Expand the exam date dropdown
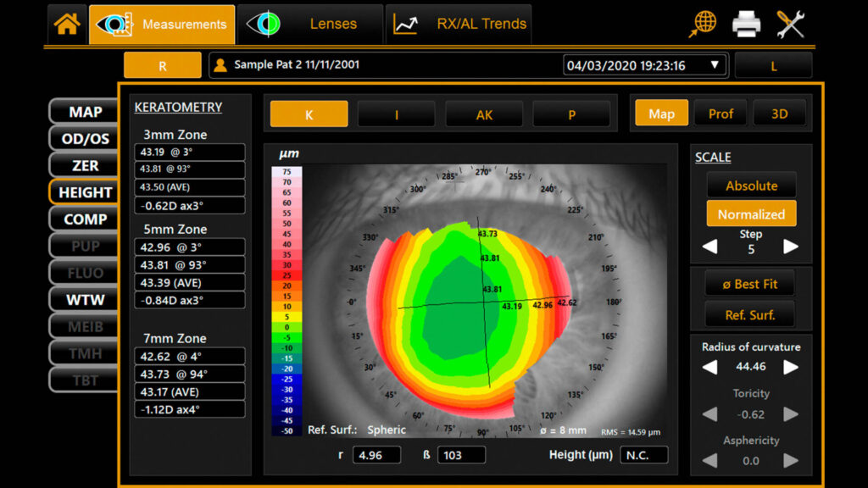This screenshot has height=488, width=868. (x=714, y=65)
